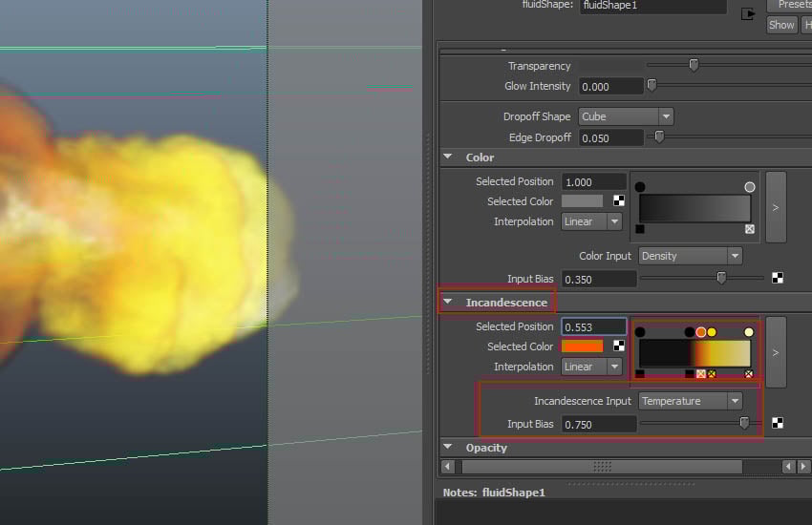Select the first black Incandescence ramp handle
This screenshot has height=525, width=812.
point(640,332)
